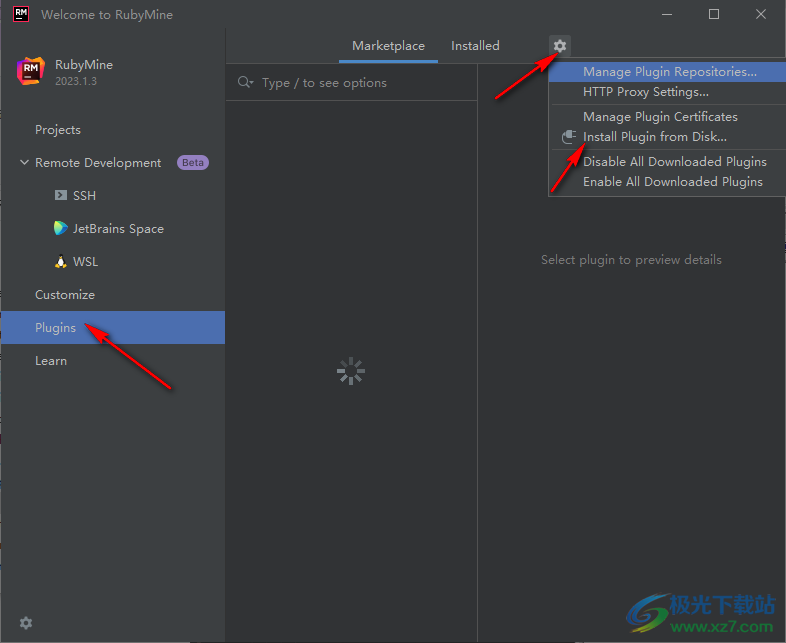
Task: Switch to the Installed tab
Action: [x=475, y=46]
